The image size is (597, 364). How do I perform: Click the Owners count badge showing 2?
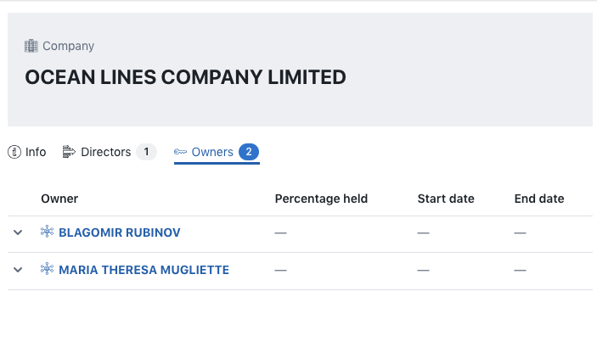point(249,152)
